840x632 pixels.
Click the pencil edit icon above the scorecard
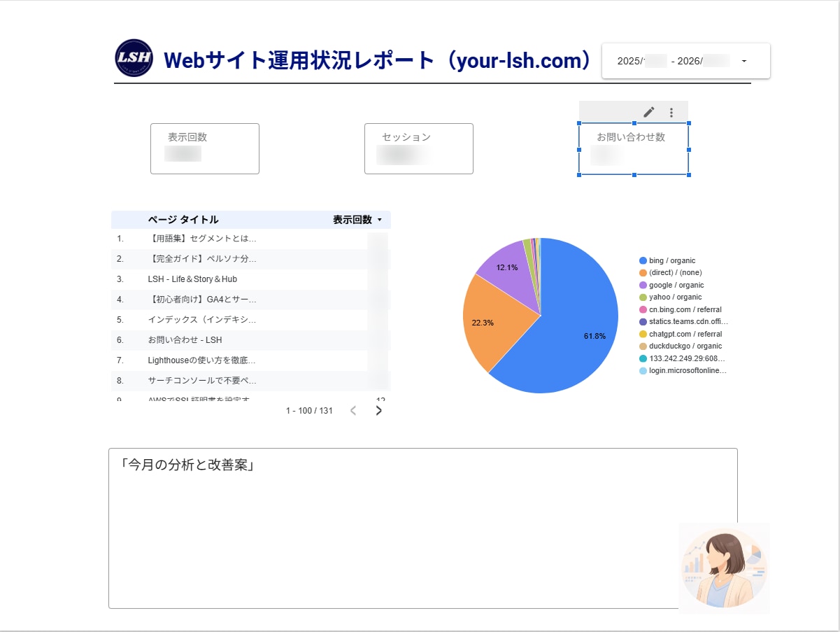click(x=649, y=112)
